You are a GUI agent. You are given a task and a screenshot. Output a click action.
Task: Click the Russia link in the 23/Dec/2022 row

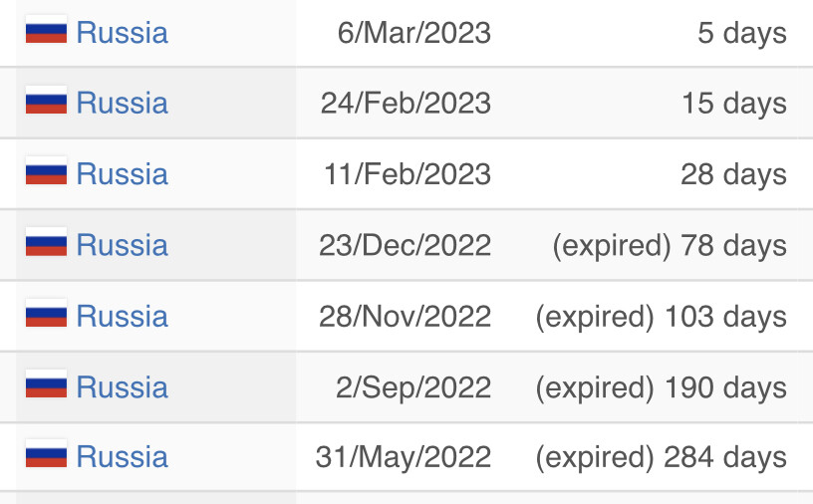(122, 245)
